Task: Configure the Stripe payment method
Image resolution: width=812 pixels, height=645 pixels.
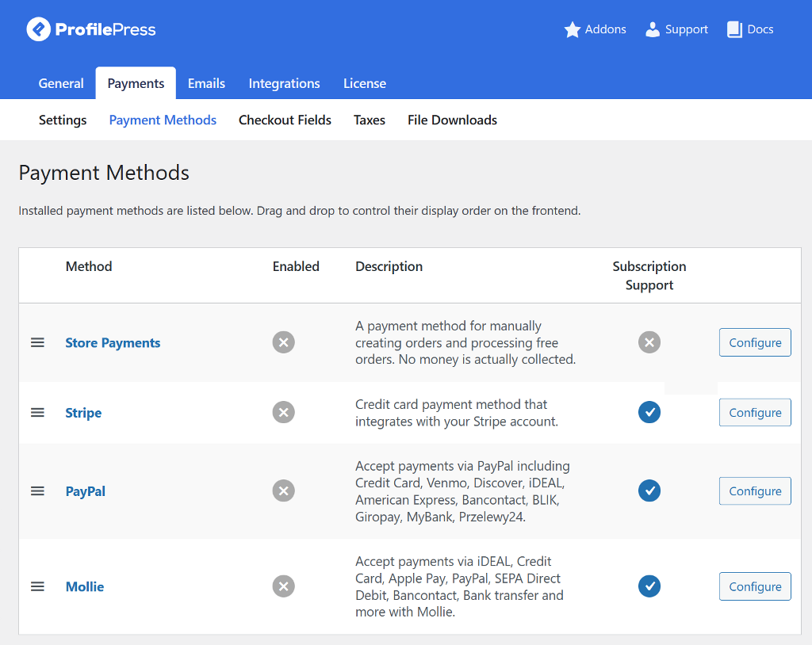Action: point(755,413)
